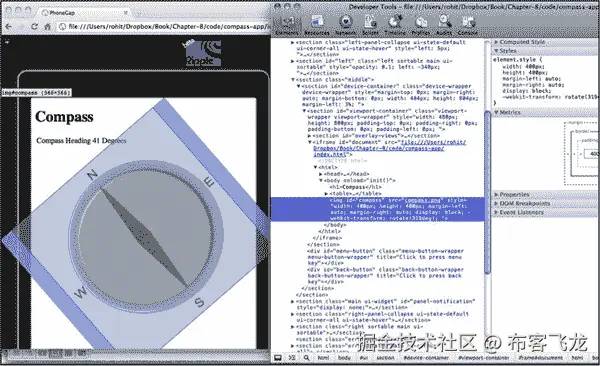Go to the browser Home page

[x=47, y=26]
